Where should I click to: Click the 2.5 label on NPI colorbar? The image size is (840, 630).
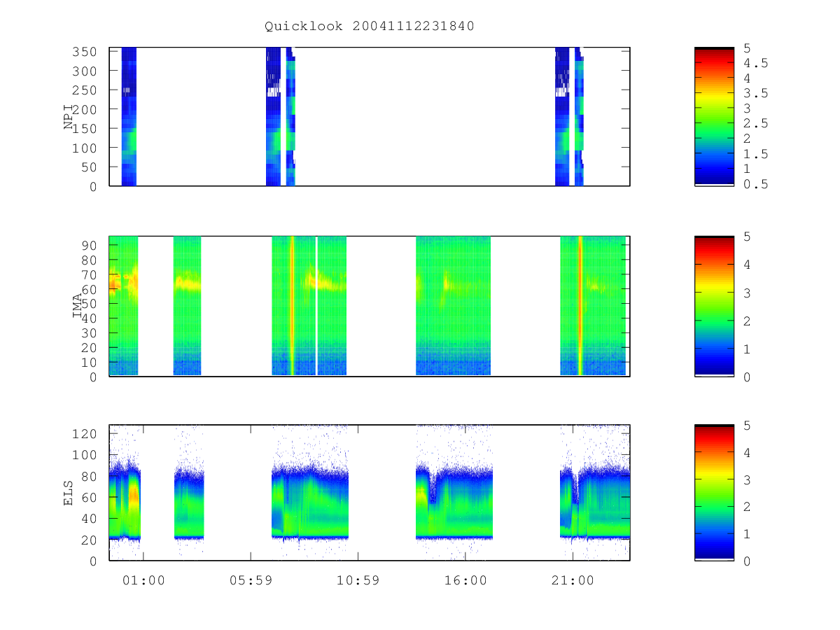click(756, 124)
